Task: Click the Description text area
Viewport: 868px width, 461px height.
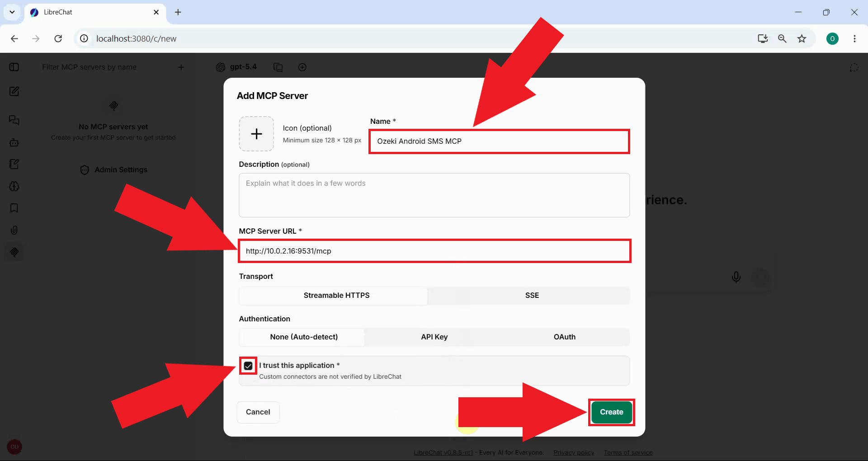Action: pyautogui.click(x=434, y=195)
